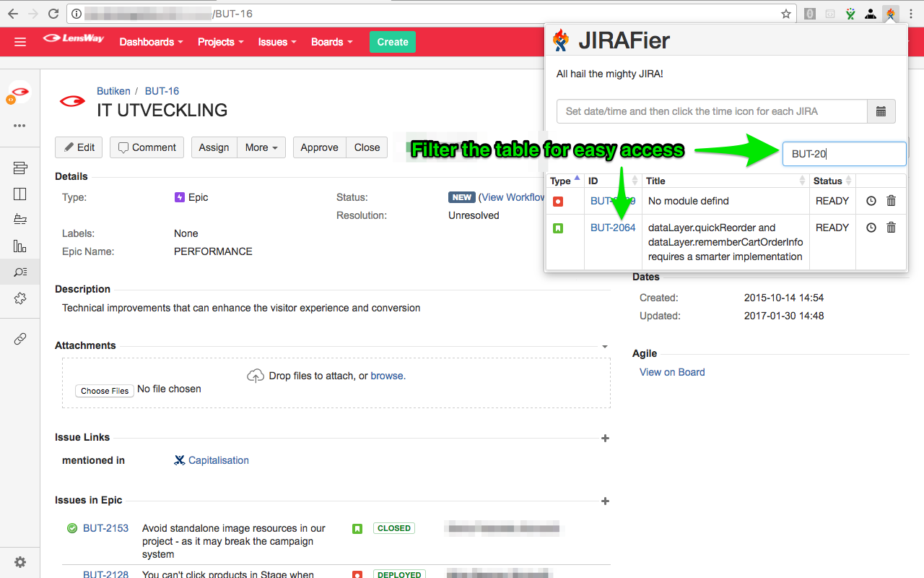Go back with the browser back arrow
Viewport: 924px width, 578px height.
tap(13, 14)
